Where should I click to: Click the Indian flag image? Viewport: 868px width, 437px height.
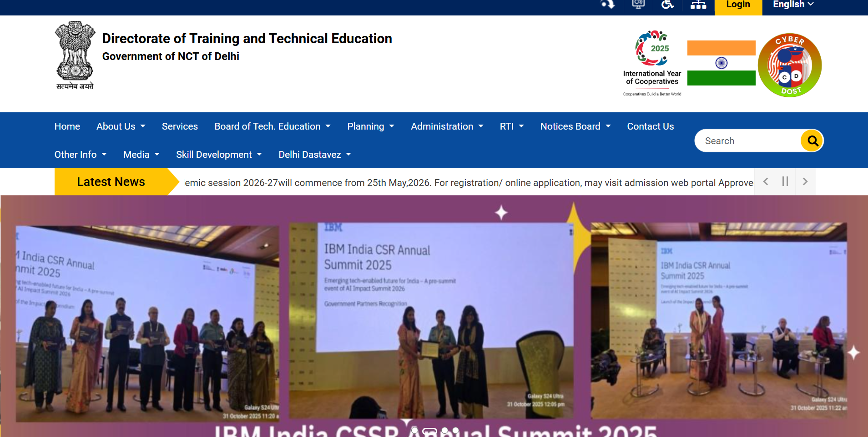(721, 63)
